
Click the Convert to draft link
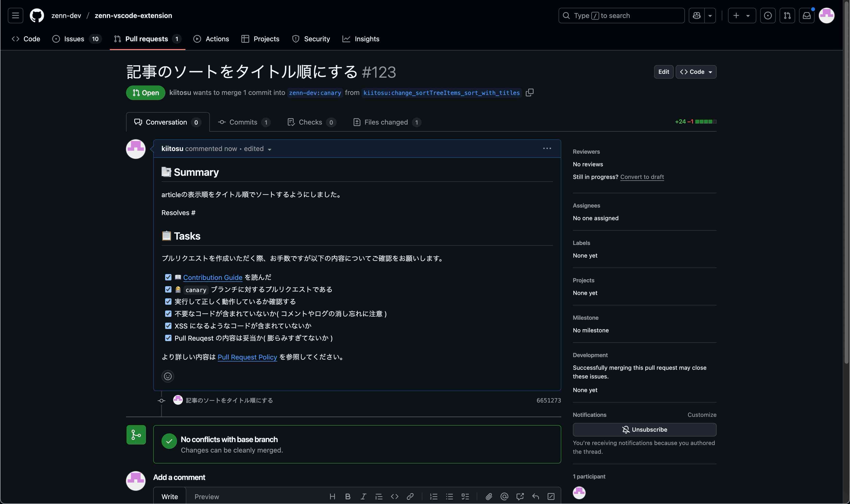(x=642, y=177)
